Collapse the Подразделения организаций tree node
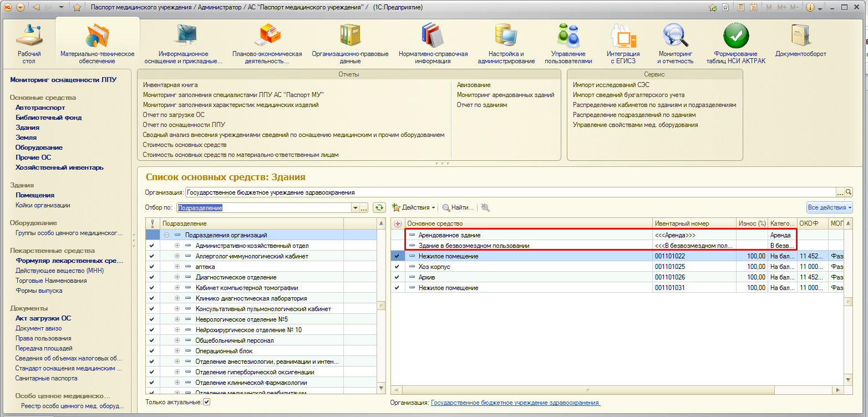 [x=166, y=235]
